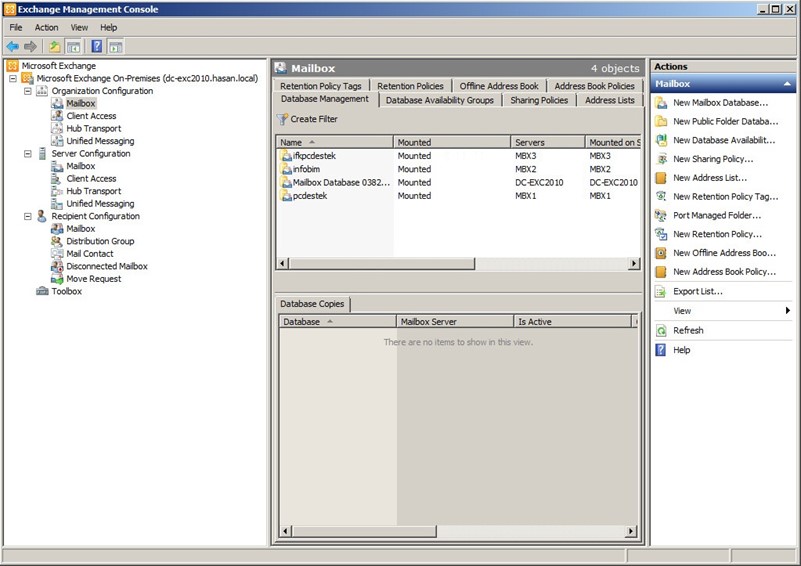Click the Up one level toolbar icon
Image resolution: width=801 pixels, height=566 pixels.
[55, 47]
